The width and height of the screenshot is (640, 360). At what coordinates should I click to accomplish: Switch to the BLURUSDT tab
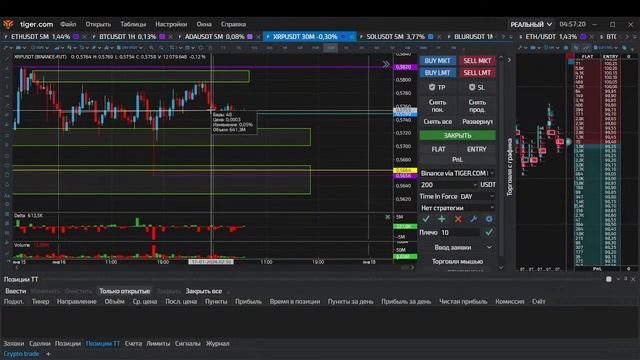(x=473, y=37)
